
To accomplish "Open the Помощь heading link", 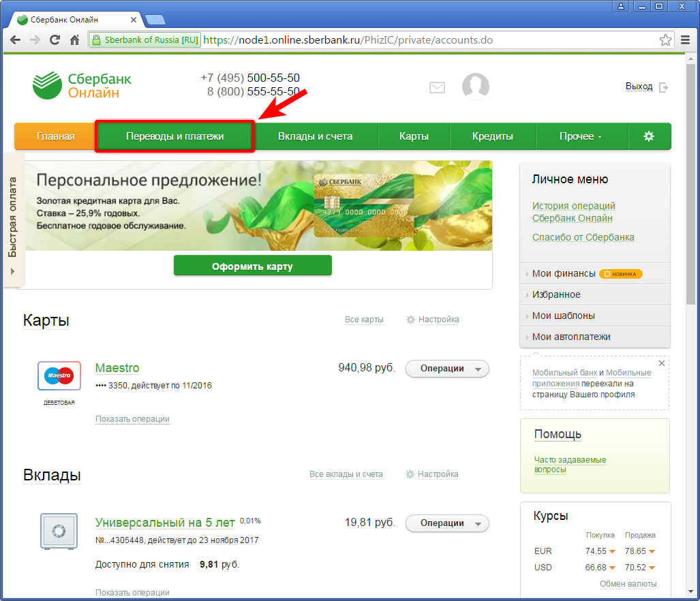I will 558,434.
